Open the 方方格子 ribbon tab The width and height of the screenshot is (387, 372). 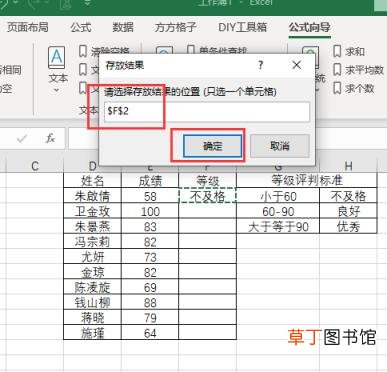tap(175, 27)
